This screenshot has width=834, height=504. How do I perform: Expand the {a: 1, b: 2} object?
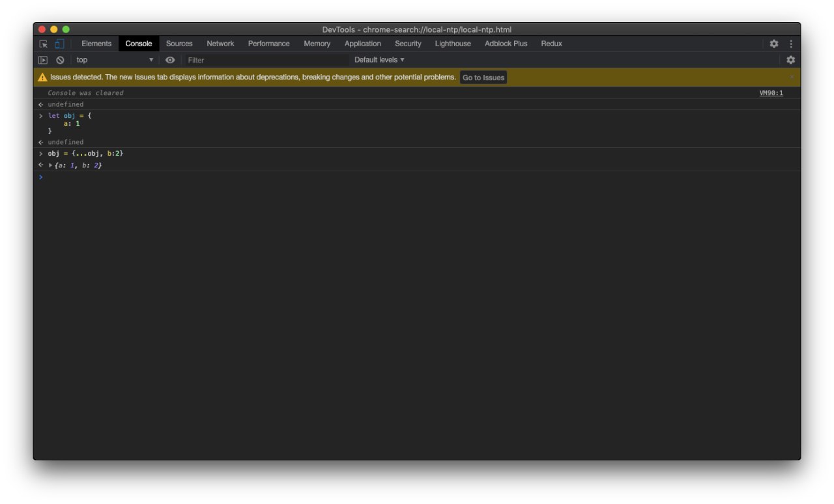pos(51,165)
